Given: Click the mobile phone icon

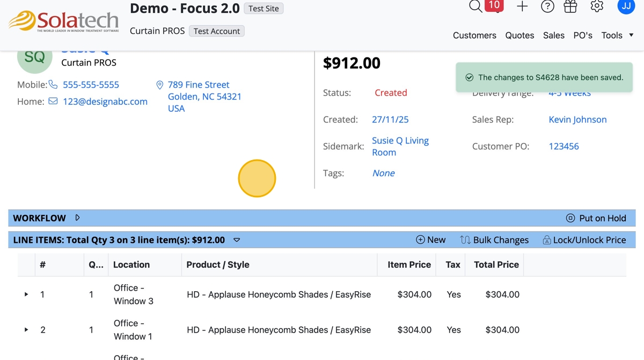Looking at the screenshot, I should (x=53, y=84).
